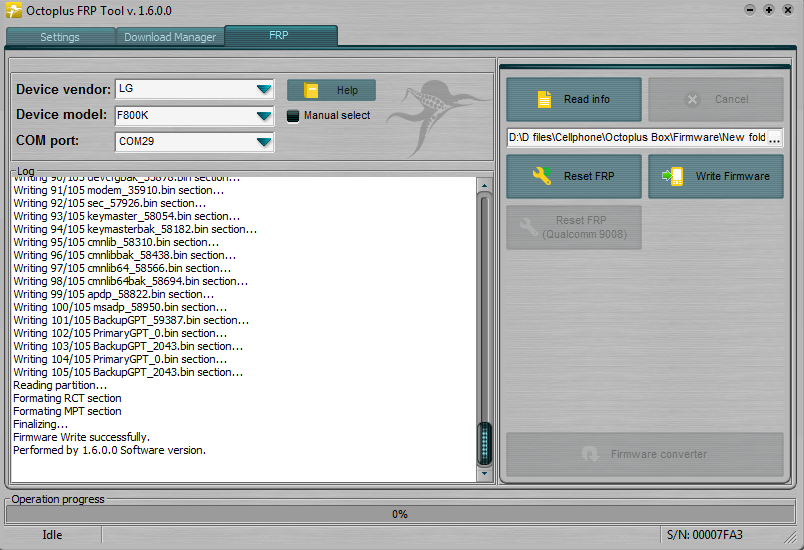The height and width of the screenshot is (550, 804).
Task: Click 'Writing 101/105 BackupGPT_59387.bin' log line
Action: point(131,320)
